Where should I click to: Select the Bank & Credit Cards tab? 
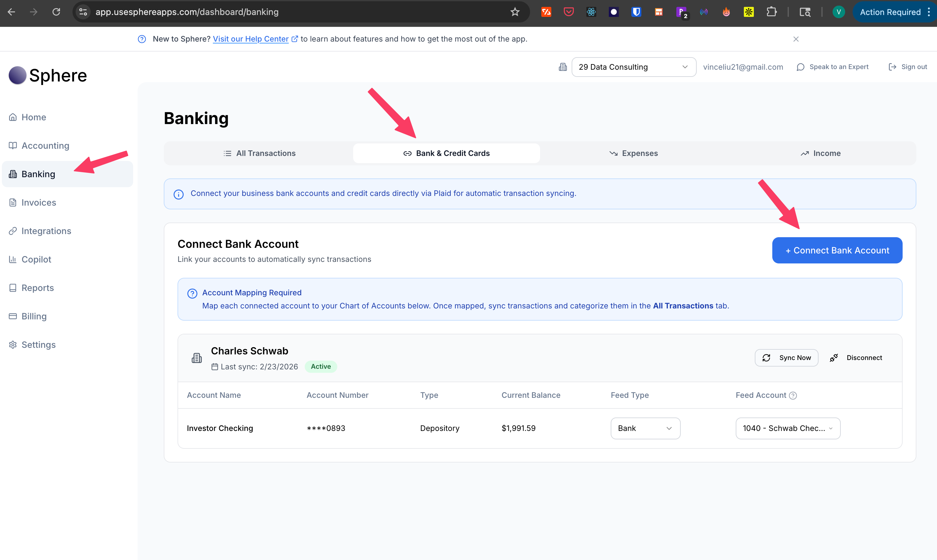446,153
